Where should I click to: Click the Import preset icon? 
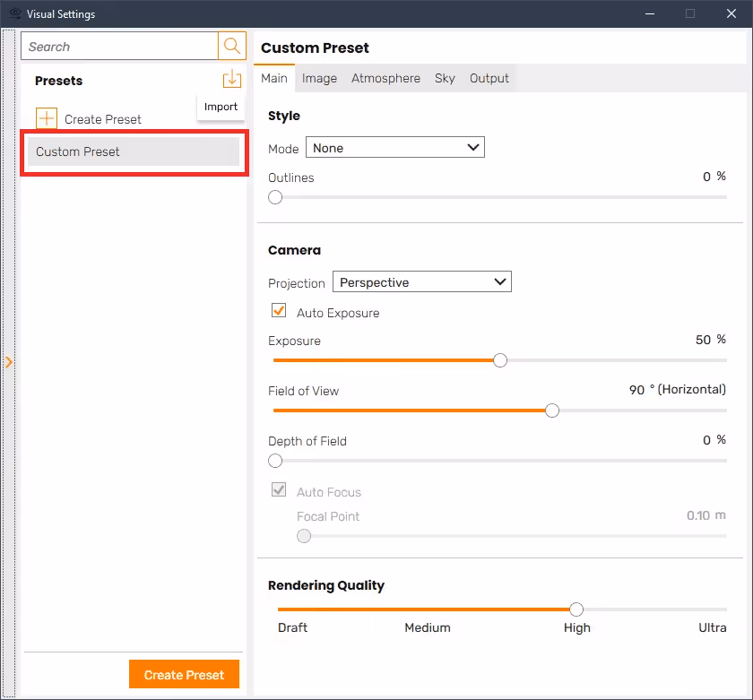point(232,78)
